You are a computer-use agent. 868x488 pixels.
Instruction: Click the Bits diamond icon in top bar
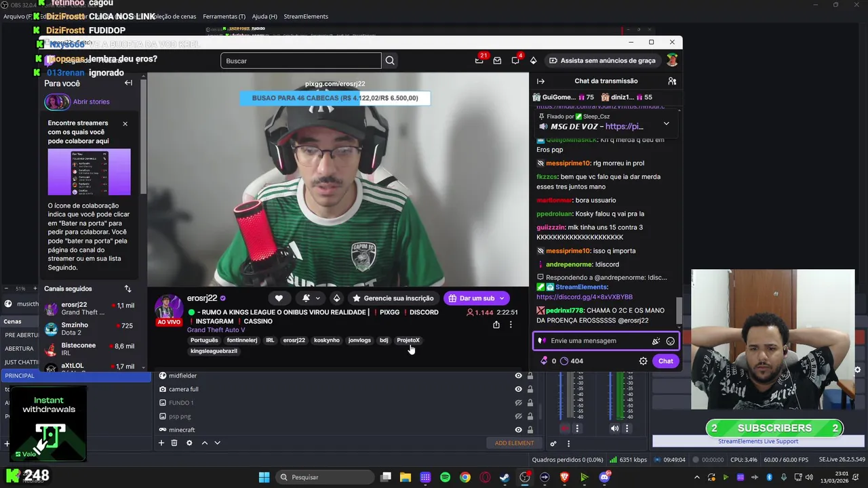tap(533, 60)
